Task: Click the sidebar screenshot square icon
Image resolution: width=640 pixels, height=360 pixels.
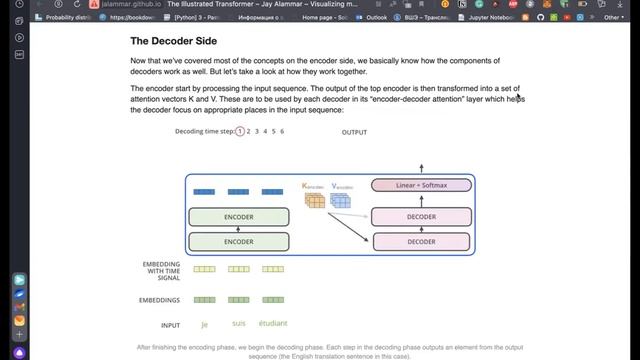Action: [x=19, y=54]
